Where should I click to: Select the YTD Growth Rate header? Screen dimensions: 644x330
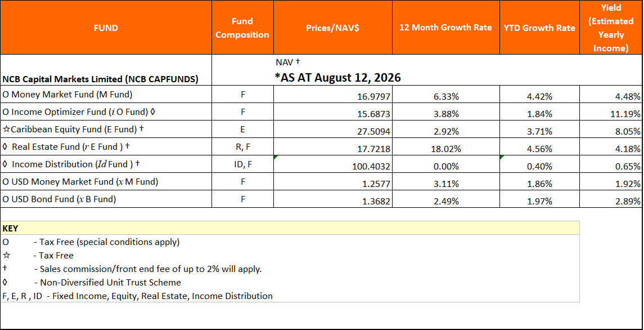[x=539, y=28]
